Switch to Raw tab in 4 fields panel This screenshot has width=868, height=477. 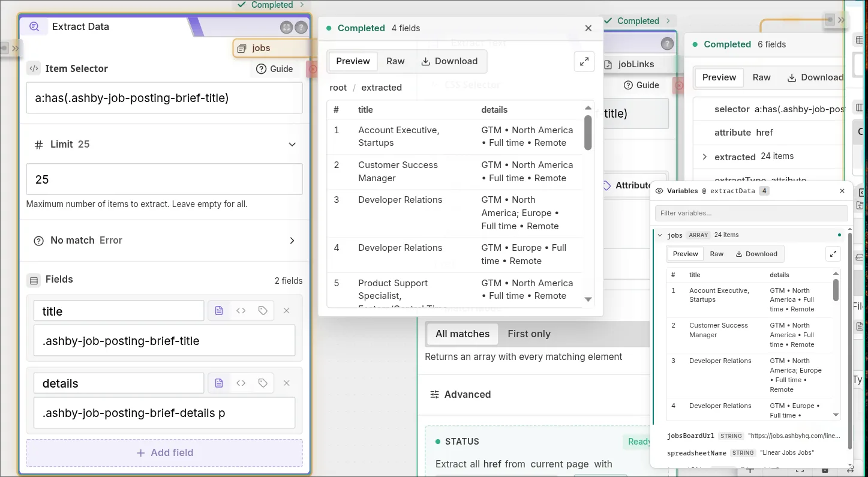click(395, 61)
